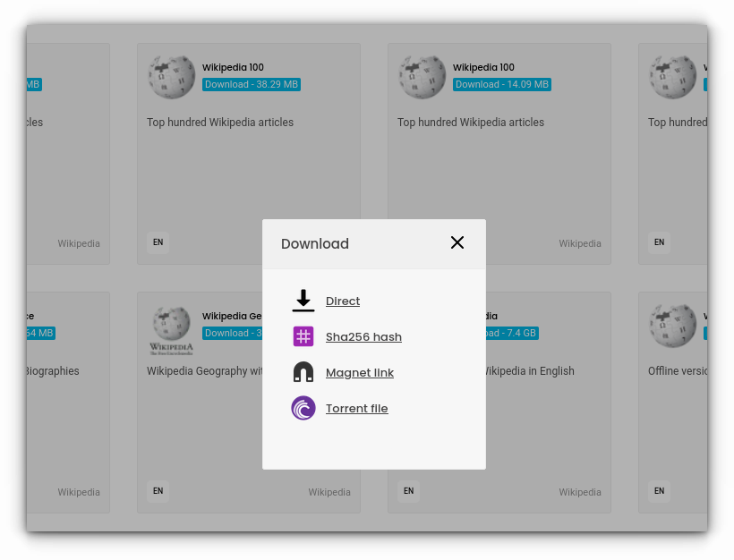Click the Wikipedia tag on the 7.4 GB card
Screen dimensions: 734x560
point(580,492)
